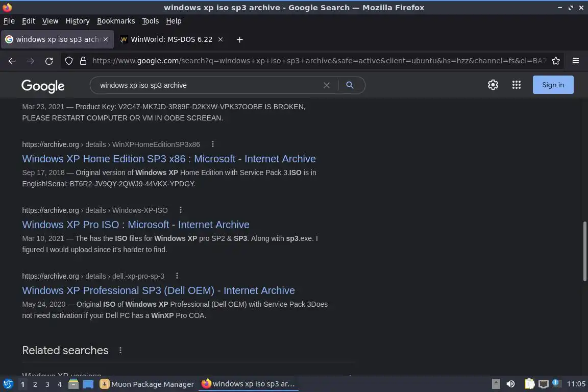588x392 pixels.
Task: Switch to virtual desktop 4
Action: 60,384
